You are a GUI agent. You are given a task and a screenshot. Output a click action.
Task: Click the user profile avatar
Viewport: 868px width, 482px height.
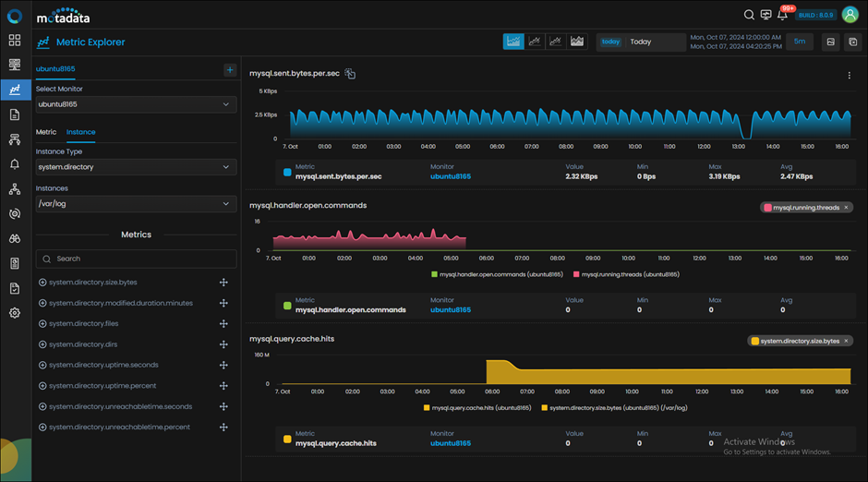[x=850, y=15]
